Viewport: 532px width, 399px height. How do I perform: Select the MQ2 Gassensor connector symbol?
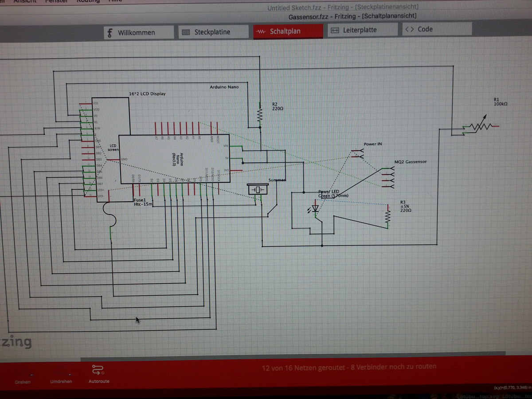387,178
